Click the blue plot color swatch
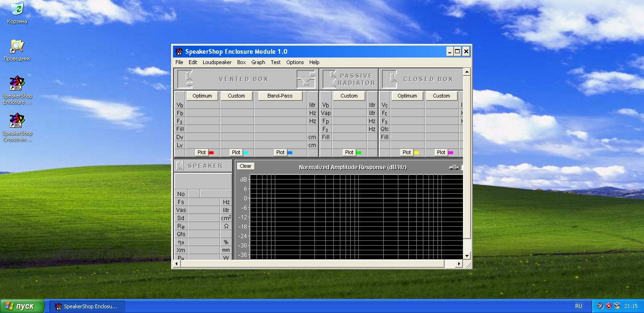 click(290, 153)
